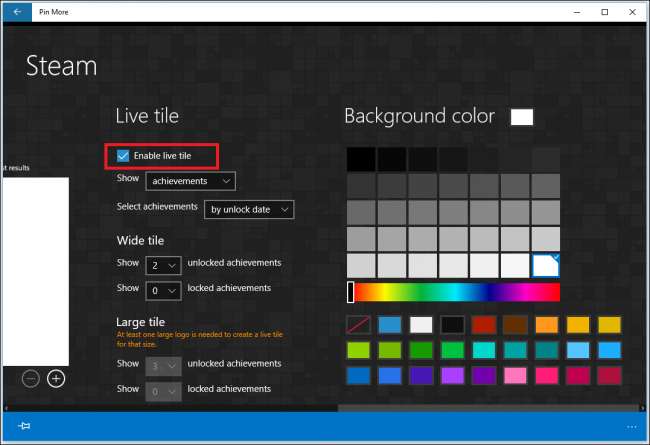This screenshot has width=650, height=445.
Task: Click the white Background color preview box
Action: coord(521,117)
